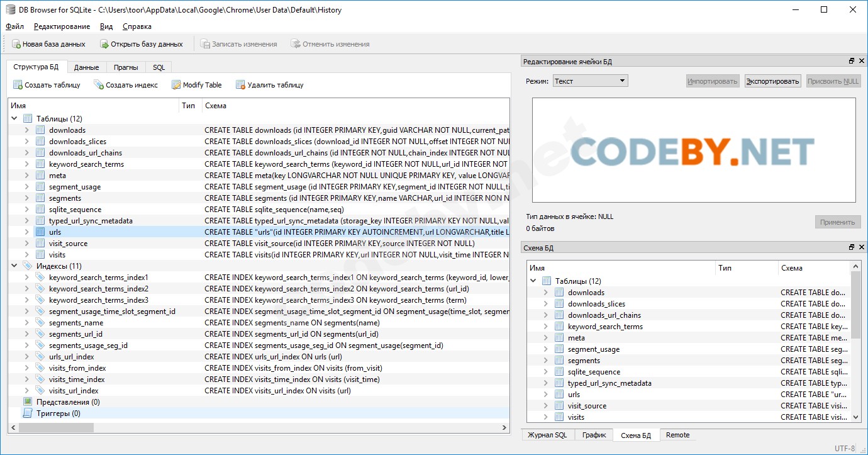Open the Режим mode combo box

[589, 81]
